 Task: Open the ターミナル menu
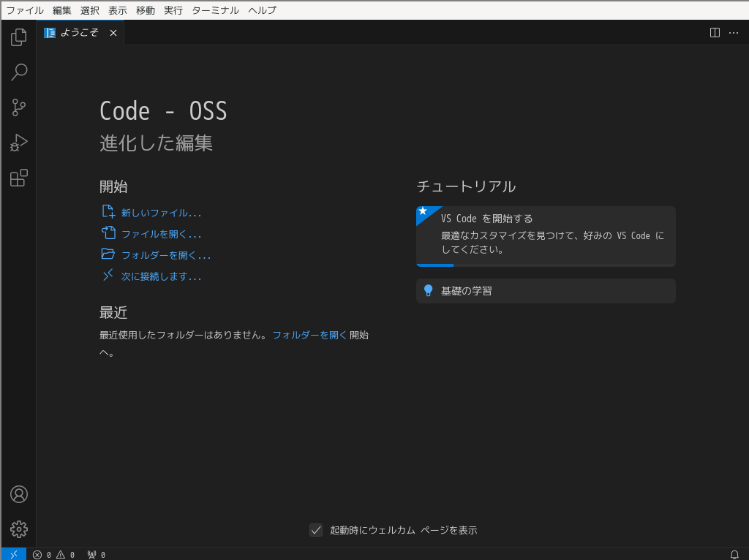click(x=216, y=10)
